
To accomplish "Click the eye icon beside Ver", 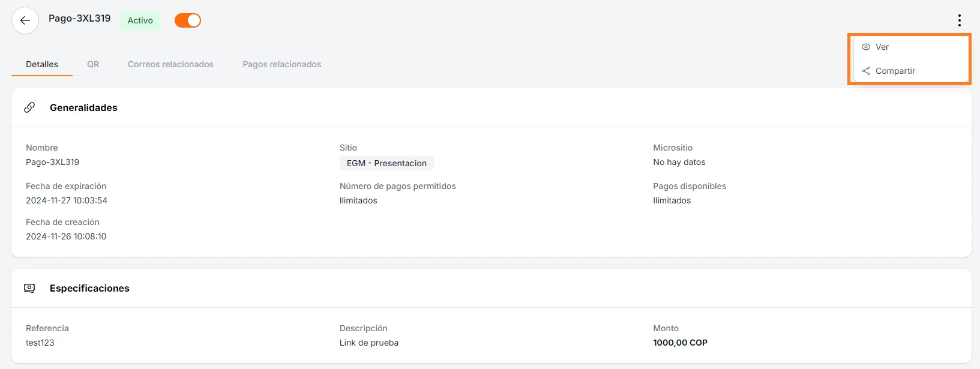I will pos(866,47).
